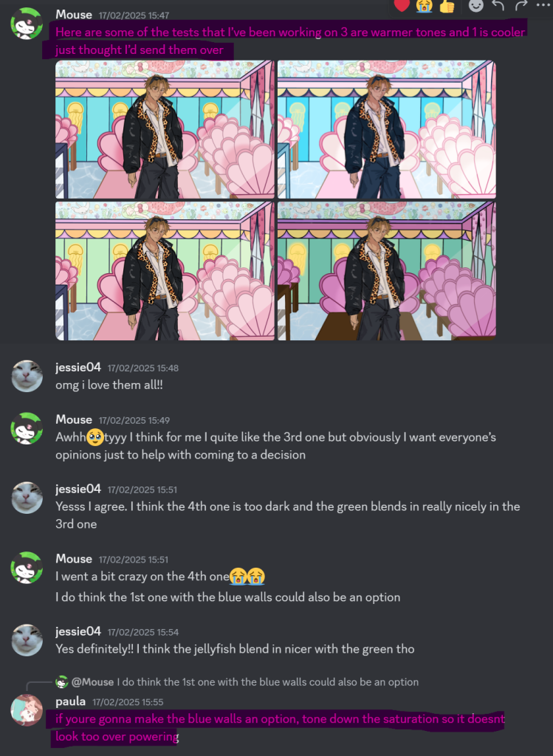Open the top-right cooler tone test image
Screen dimensions: 553x756
(387, 129)
